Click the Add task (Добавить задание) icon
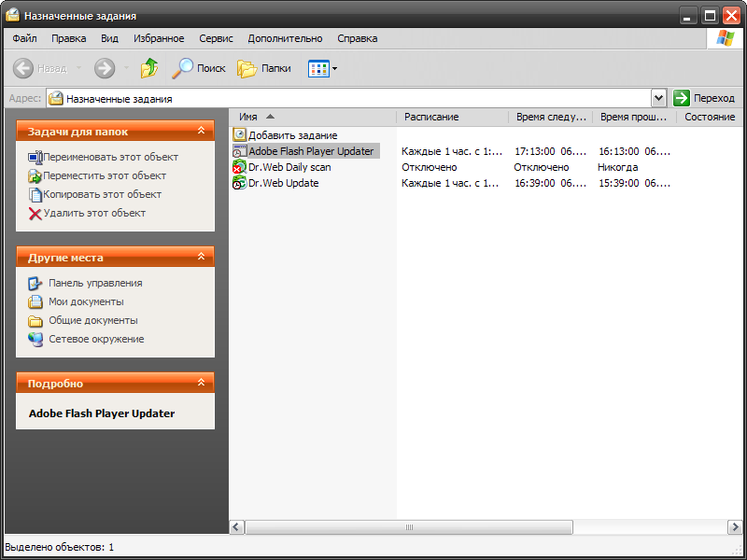The height and width of the screenshot is (560, 747). [240, 135]
